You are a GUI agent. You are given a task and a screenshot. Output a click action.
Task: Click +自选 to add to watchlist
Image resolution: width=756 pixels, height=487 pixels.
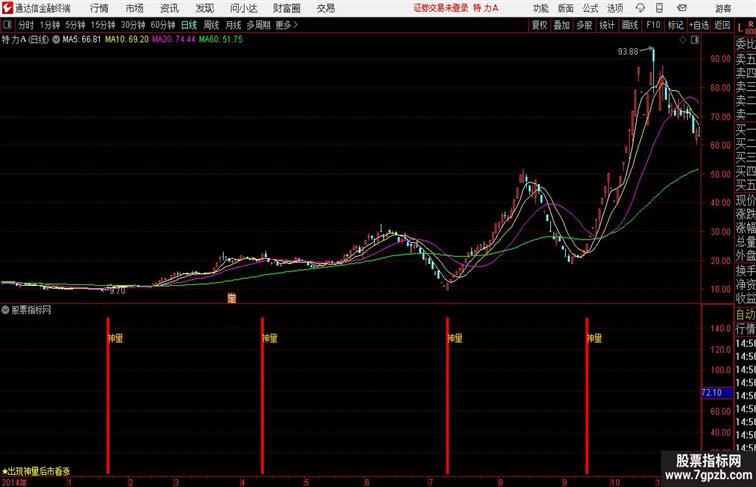click(x=699, y=25)
